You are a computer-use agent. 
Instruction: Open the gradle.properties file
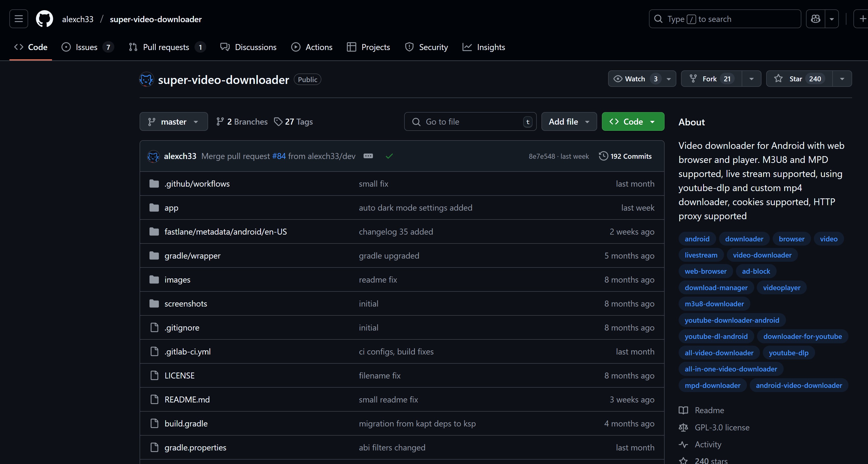point(195,448)
